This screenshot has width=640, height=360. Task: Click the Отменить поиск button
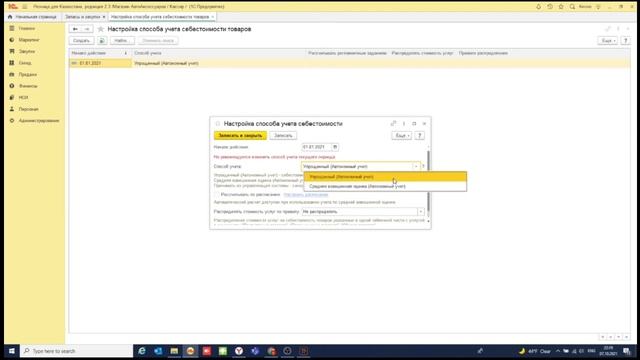pos(158,40)
